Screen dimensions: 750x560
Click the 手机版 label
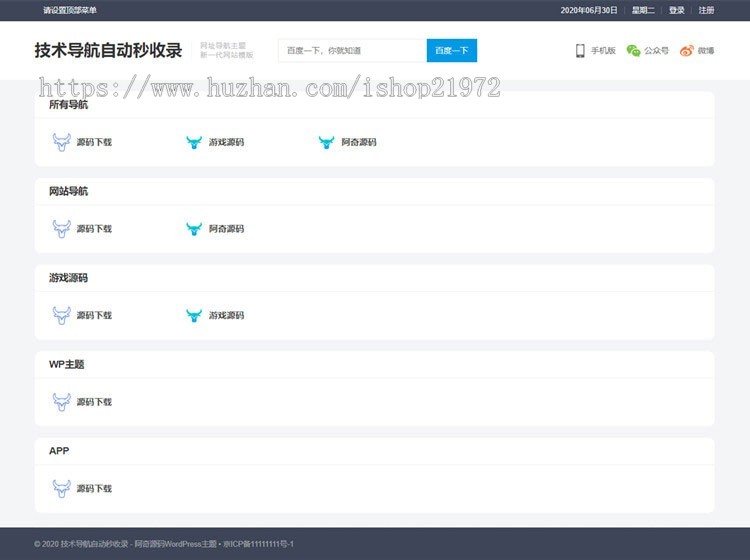coord(603,51)
